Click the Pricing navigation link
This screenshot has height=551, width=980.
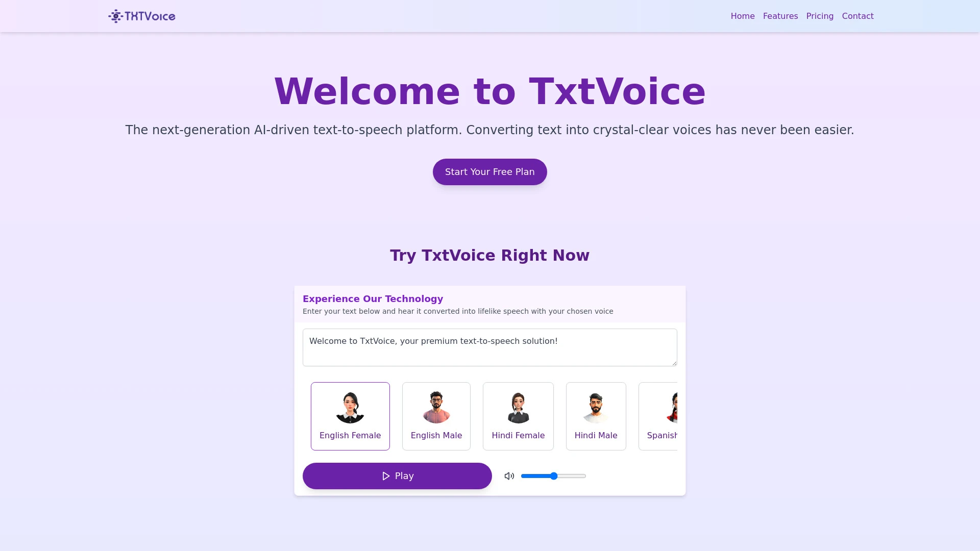pos(820,16)
